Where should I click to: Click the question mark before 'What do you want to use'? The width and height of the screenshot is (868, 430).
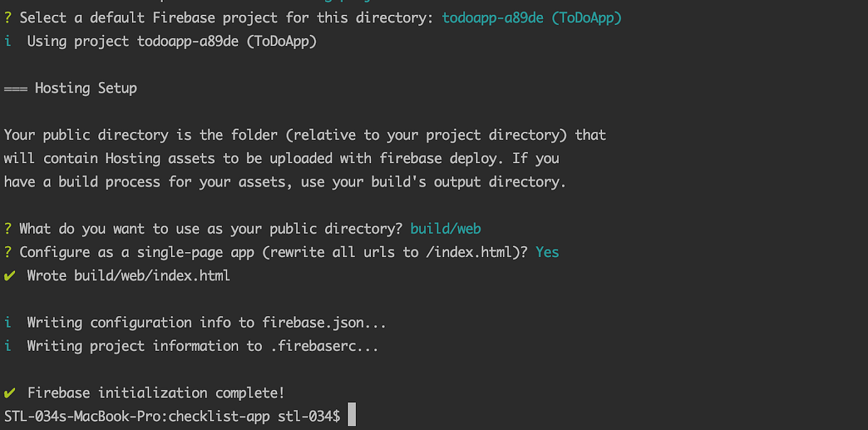[x=7, y=229]
